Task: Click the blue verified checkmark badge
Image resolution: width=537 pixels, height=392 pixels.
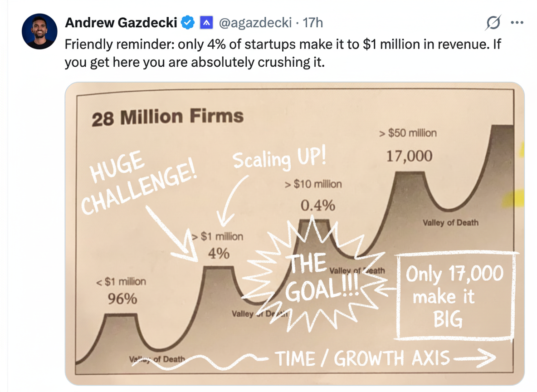Action: point(188,22)
